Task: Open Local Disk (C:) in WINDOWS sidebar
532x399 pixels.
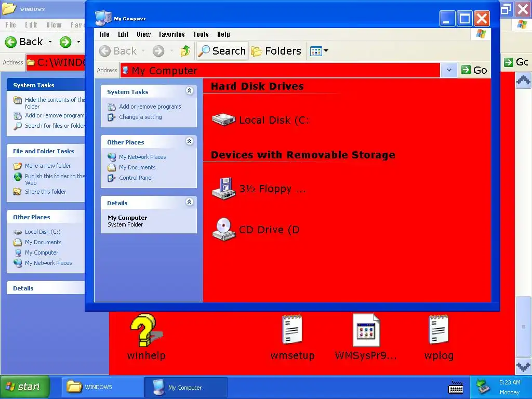Action: [43, 232]
